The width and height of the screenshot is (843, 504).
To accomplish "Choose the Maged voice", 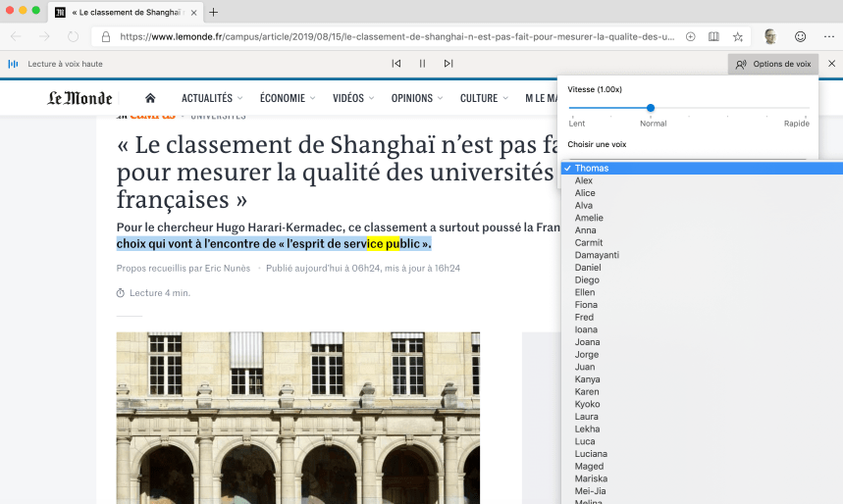I will point(702,466).
